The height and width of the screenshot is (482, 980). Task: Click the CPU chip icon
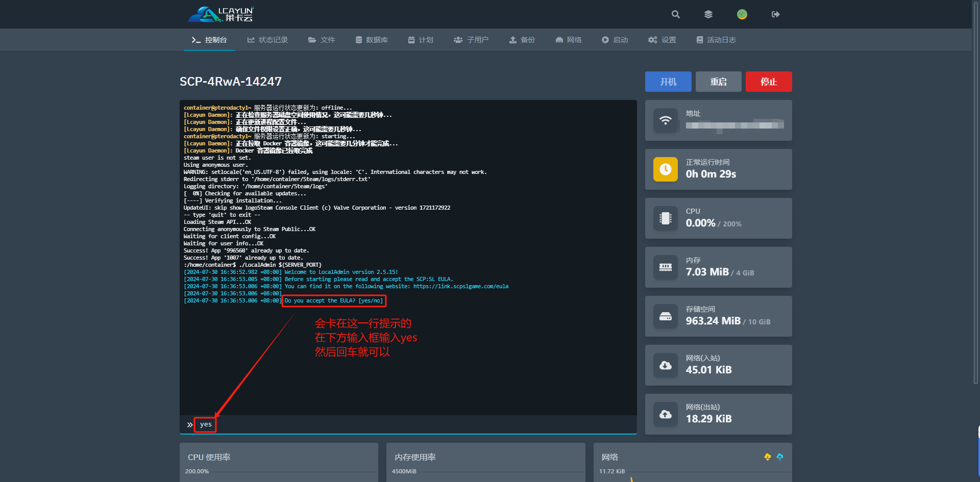tap(666, 218)
